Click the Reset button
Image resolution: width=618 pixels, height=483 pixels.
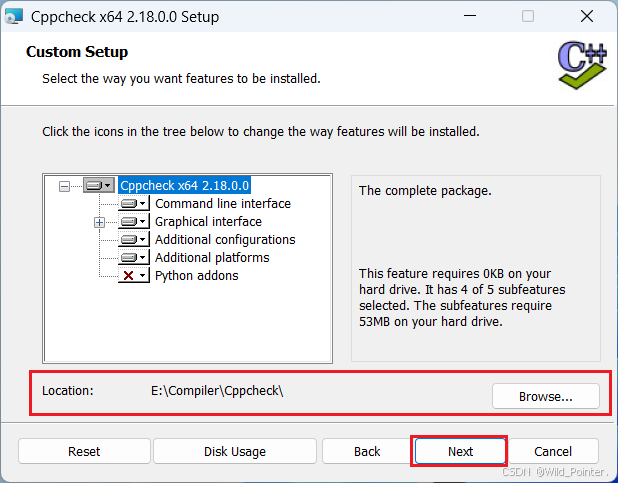(x=84, y=451)
